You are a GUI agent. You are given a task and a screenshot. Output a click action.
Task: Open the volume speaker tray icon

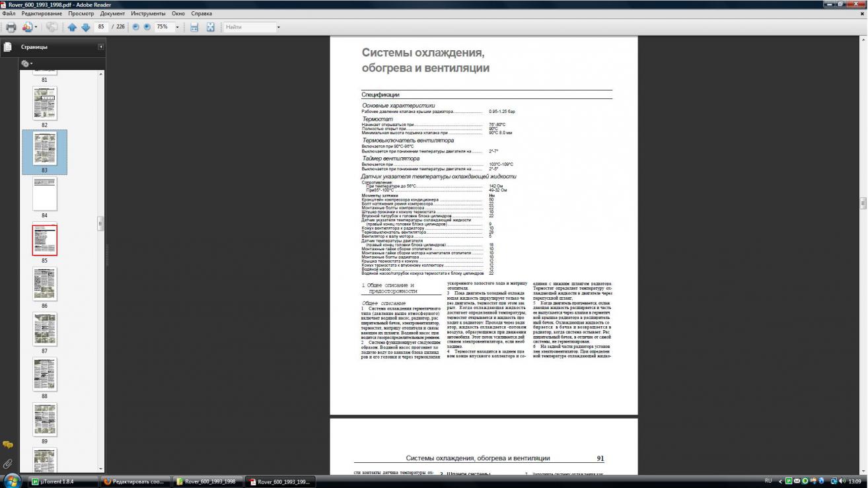click(x=842, y=481)
